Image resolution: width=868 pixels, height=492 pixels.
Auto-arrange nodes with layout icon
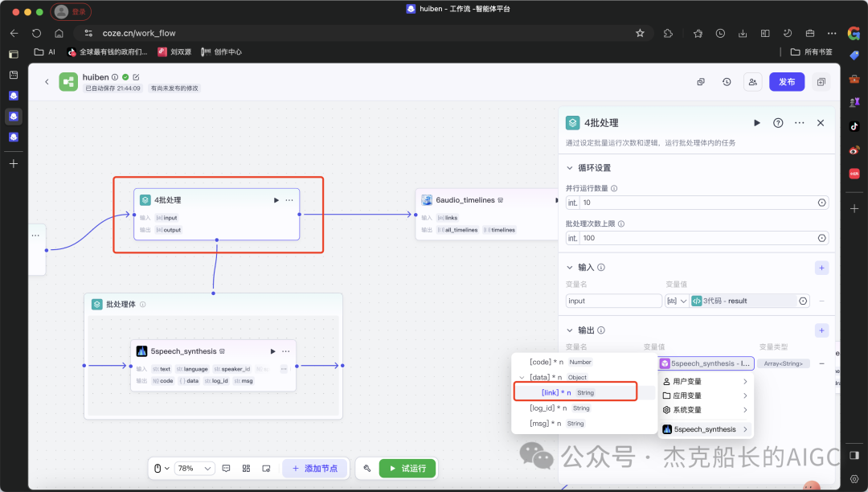point(247,468)
